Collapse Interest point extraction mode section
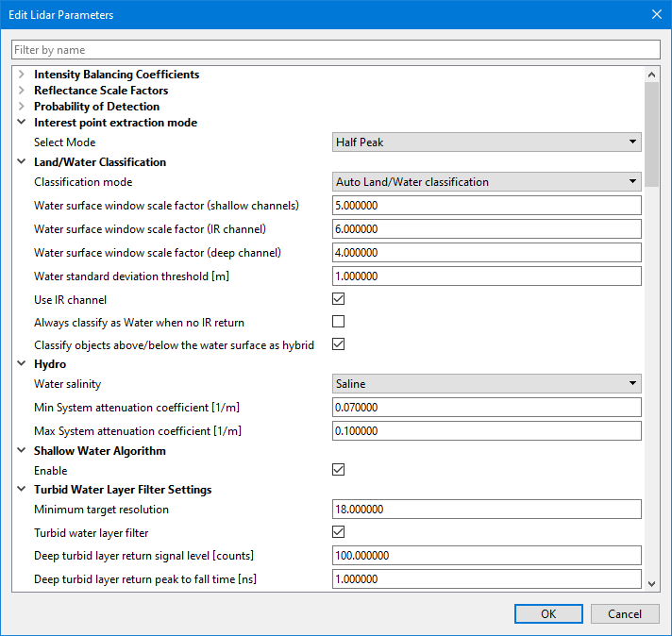This screenshot has height=636, width=672. tap(21, 123)
